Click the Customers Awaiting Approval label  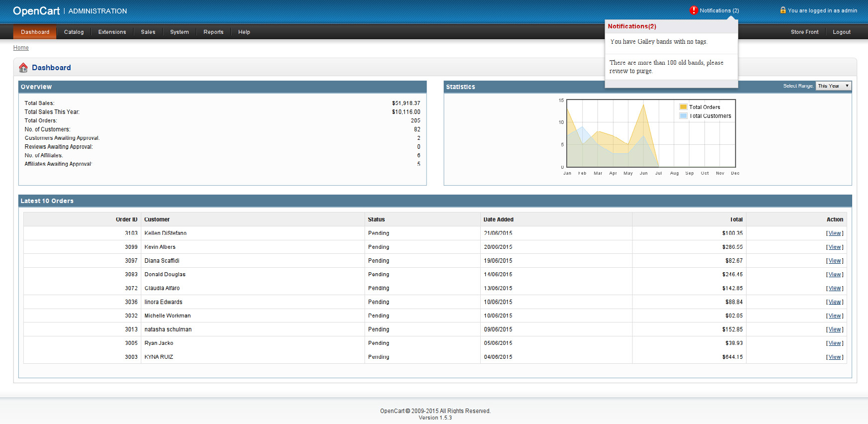click(62, 138)
